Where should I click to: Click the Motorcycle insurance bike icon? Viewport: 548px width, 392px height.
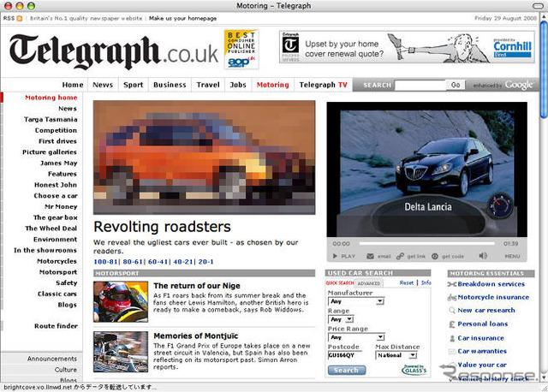click(452, 297)
